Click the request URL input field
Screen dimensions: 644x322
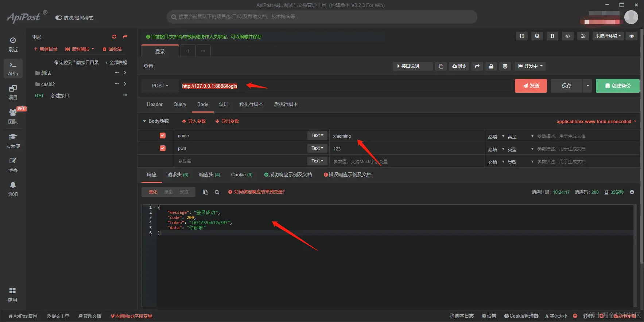click(345, 86)
